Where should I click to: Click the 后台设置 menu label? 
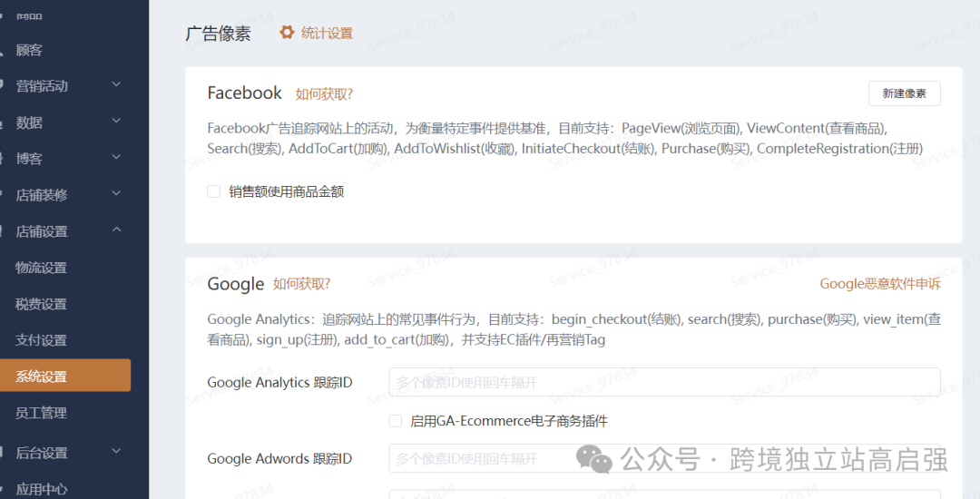[x=41, y=453]
